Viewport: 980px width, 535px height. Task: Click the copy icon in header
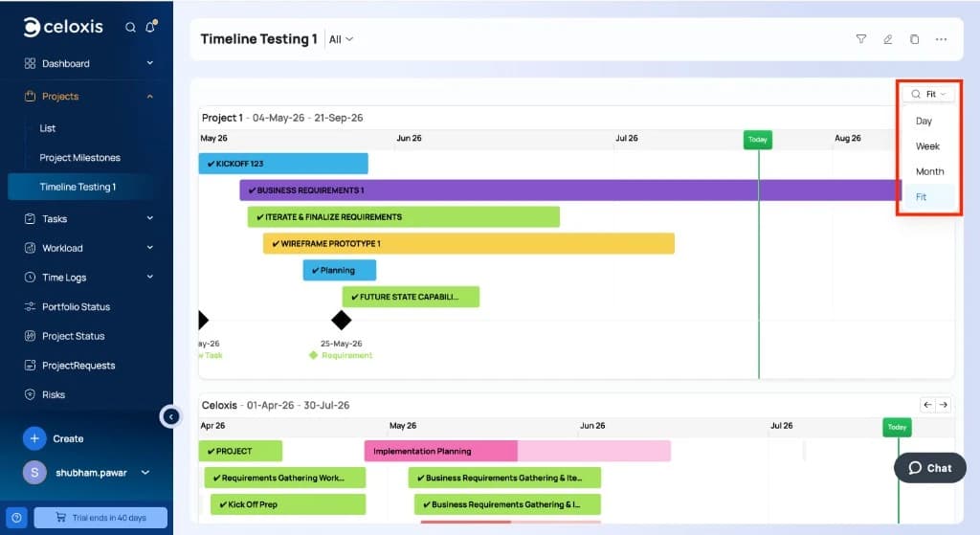[914, 39]
